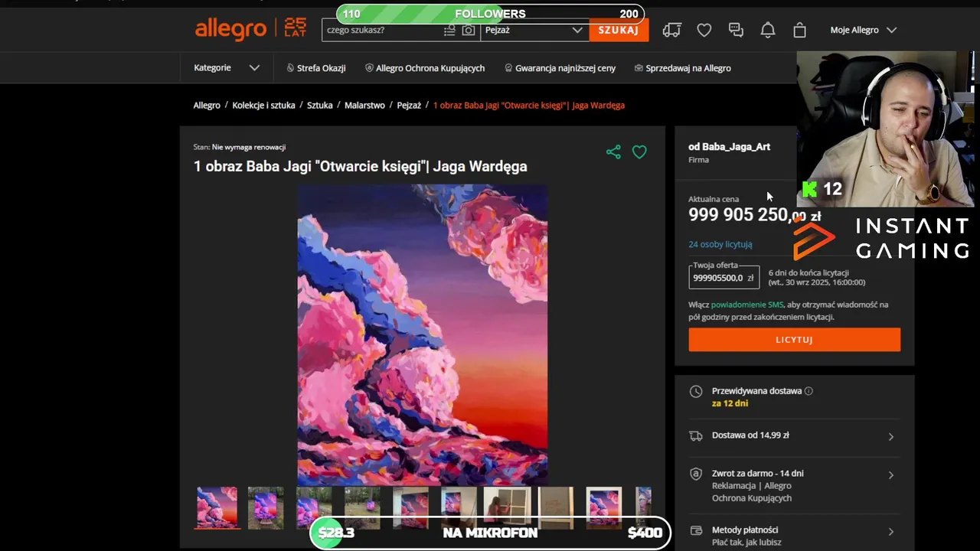Select the ninth framed painting thumbnail
The image size is (980, 551).
click(604, 507)
